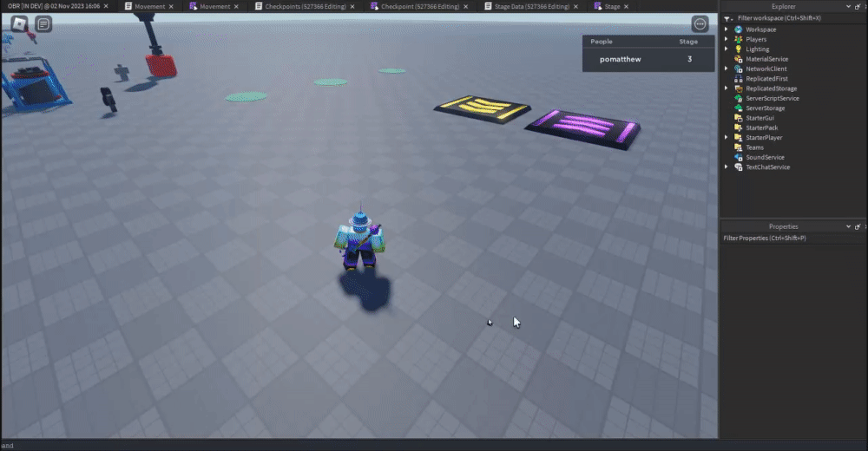
Task: Select the ServerScriptService icon
Action: point(739,99)
